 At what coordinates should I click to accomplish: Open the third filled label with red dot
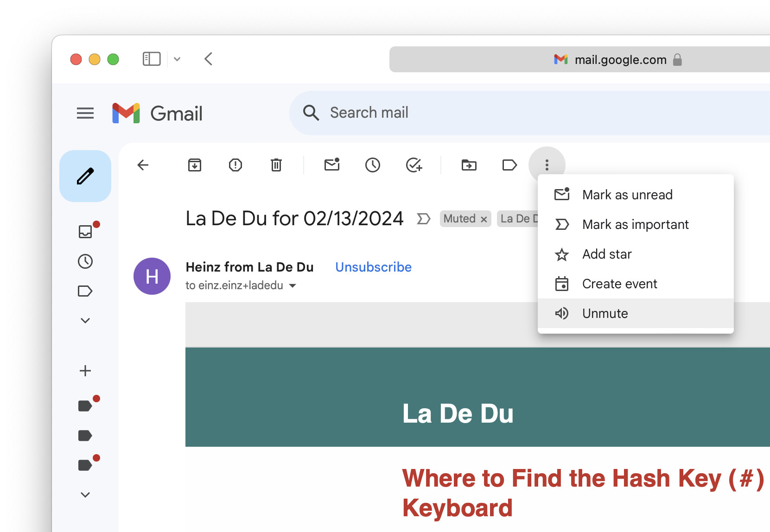point(85,465)
